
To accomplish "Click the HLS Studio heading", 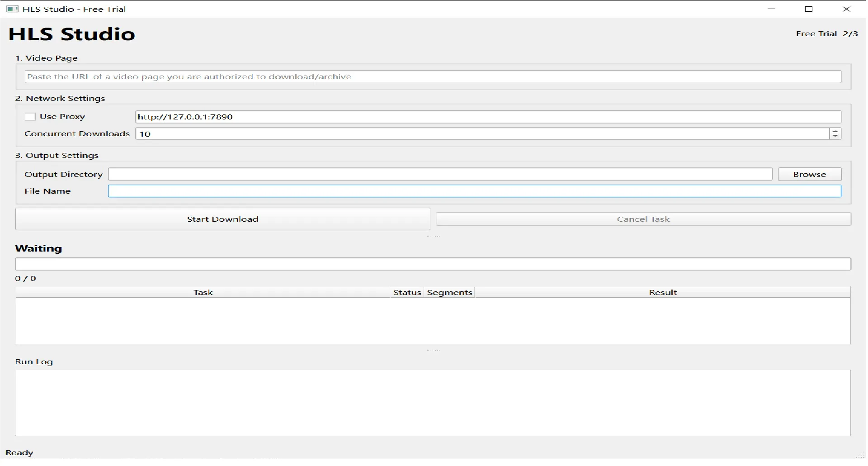I will coord(72,34).
